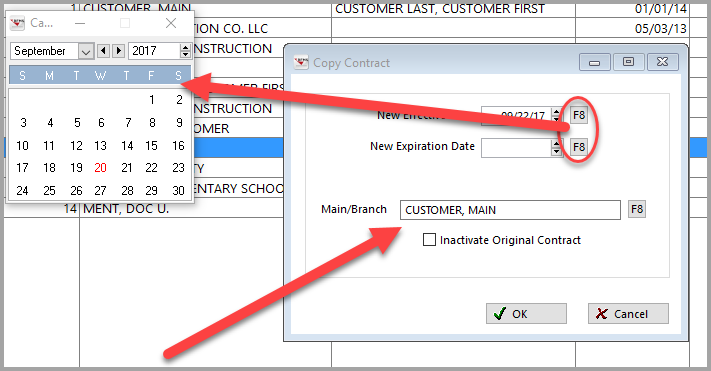Click the Copy Contract window app icon
The width and height of the screenshot is (711, 371).
tap(301, 63)
